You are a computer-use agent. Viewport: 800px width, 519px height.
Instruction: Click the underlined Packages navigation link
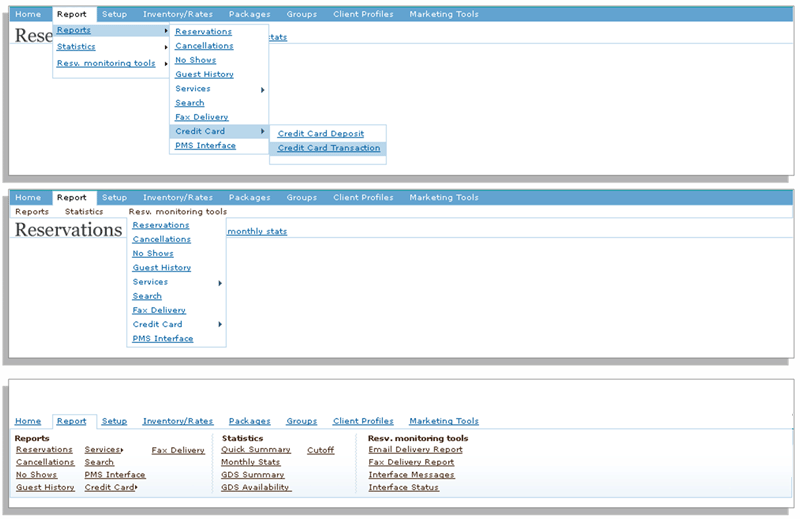249,421
